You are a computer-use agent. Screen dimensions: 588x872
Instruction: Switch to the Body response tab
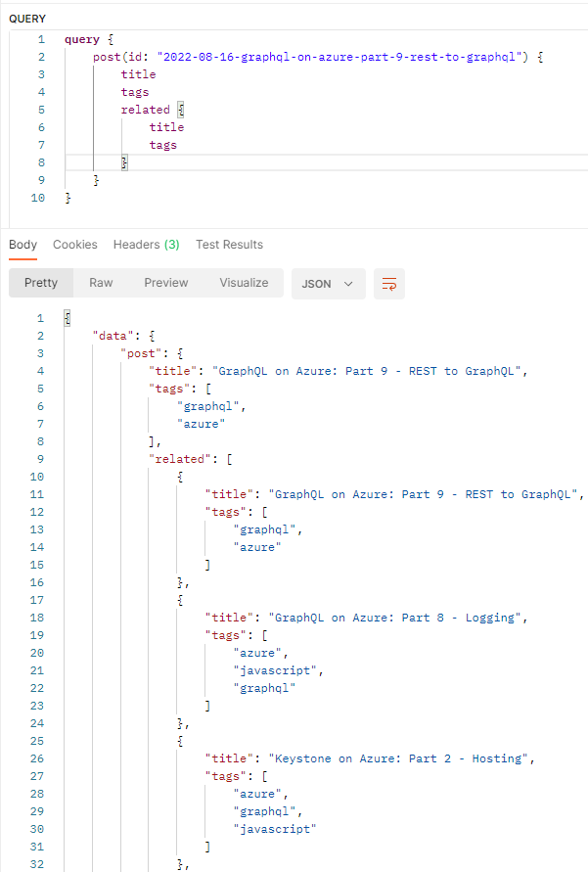[23, 245]
